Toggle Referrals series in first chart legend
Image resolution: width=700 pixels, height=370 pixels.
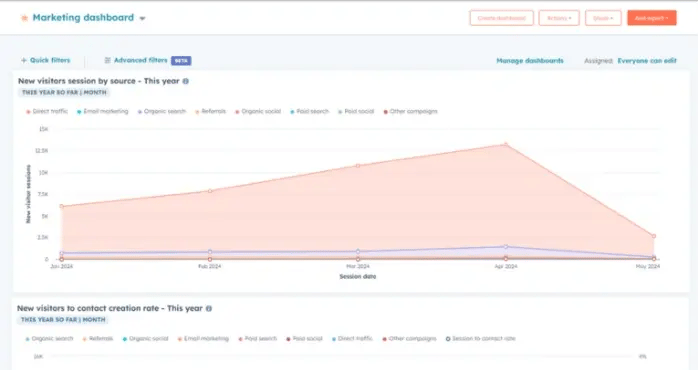pyautogui.click(x=210, y=112)
